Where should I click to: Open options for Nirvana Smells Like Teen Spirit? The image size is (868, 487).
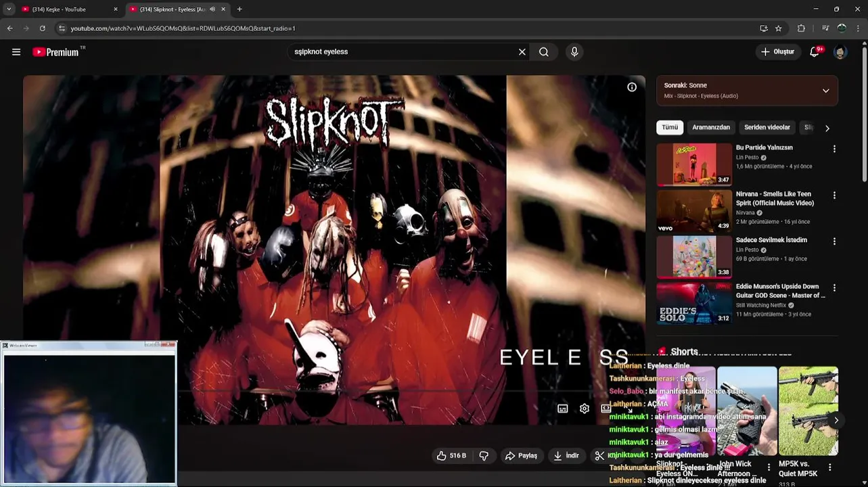pos(834,195)
